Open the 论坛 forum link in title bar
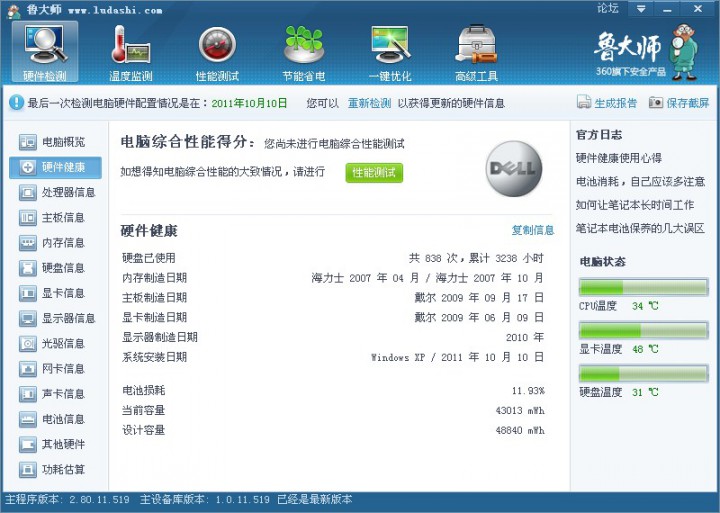 pos(607,8)
